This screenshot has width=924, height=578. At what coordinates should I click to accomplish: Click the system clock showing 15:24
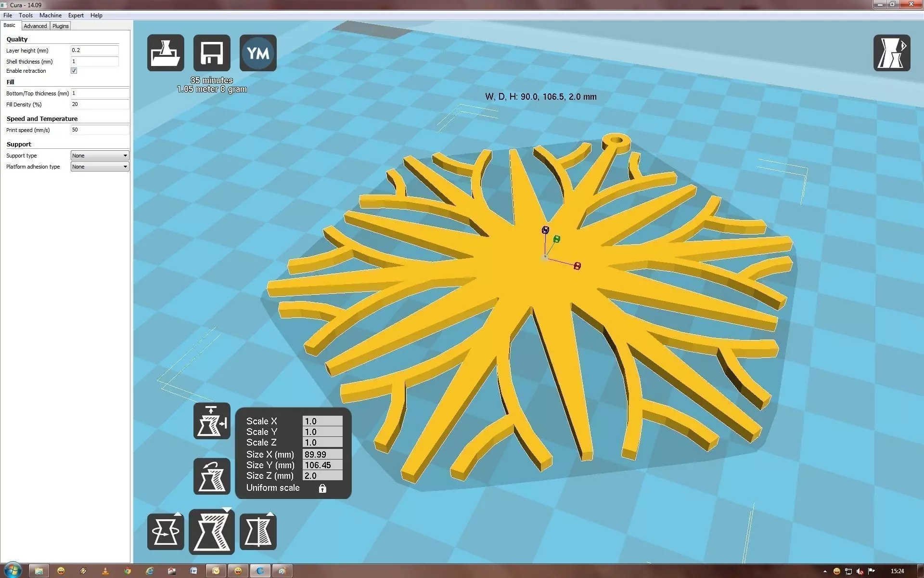(897, 571)
